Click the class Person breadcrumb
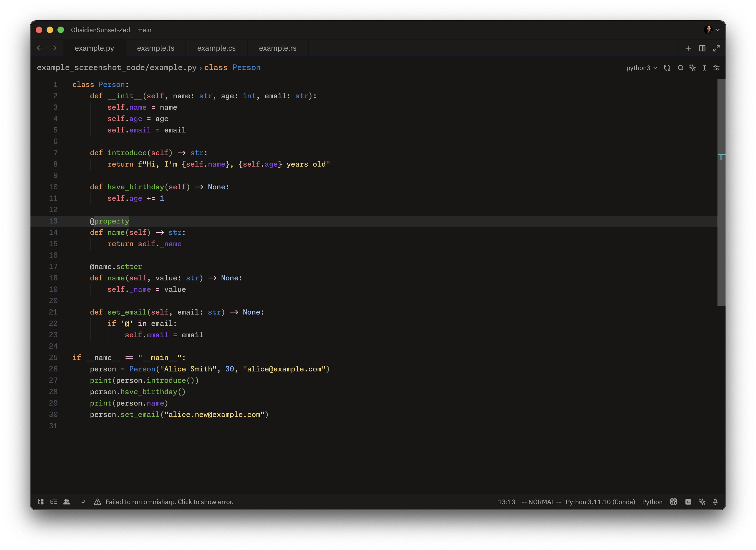Screen dimensions: 756x550 (x=232, y=68)
